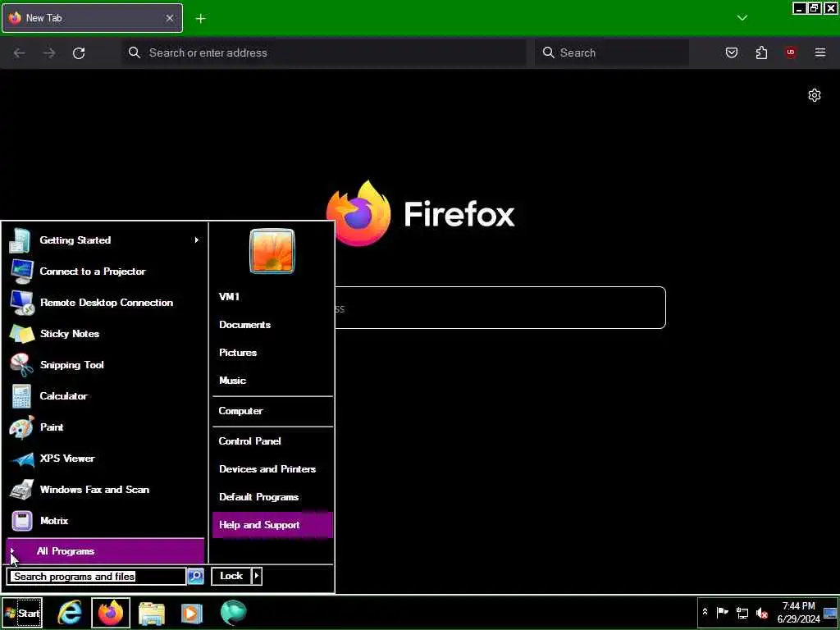
Task: Launch XPS Viewer
Action: 105,458
